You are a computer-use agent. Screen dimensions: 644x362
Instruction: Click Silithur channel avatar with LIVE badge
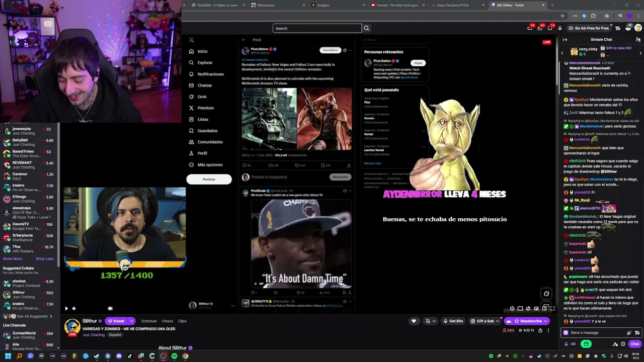pyautogui.click(x=72, y=327)
